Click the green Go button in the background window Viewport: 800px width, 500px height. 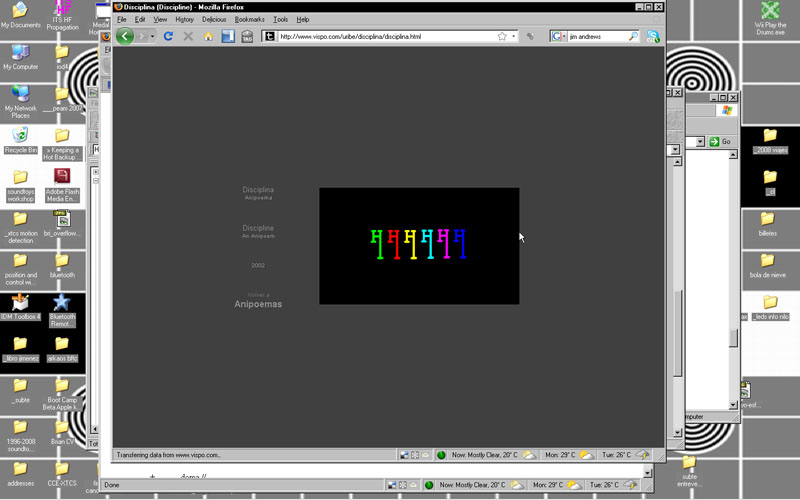720,142
